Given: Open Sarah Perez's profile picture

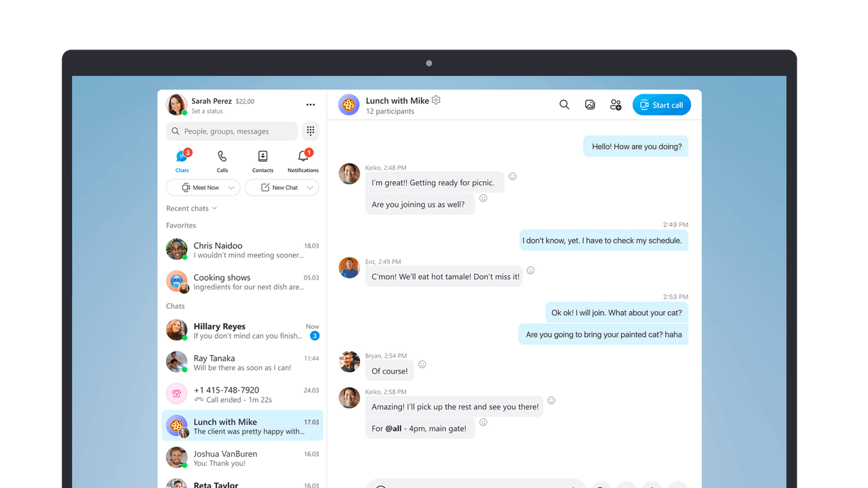Looking at the screenshot, I should 176,104.
